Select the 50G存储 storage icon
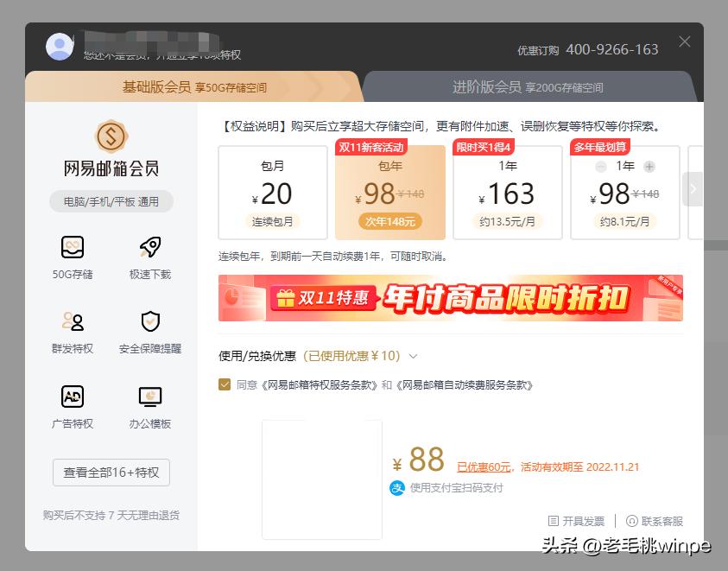 (x=73, y=247)
